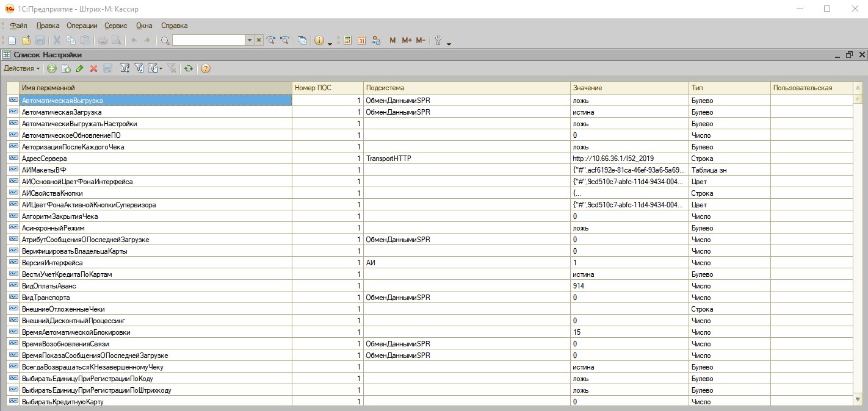Click the M+ memory add button
The height and width of the screenshot is (411, 868).
click(407, 40)
